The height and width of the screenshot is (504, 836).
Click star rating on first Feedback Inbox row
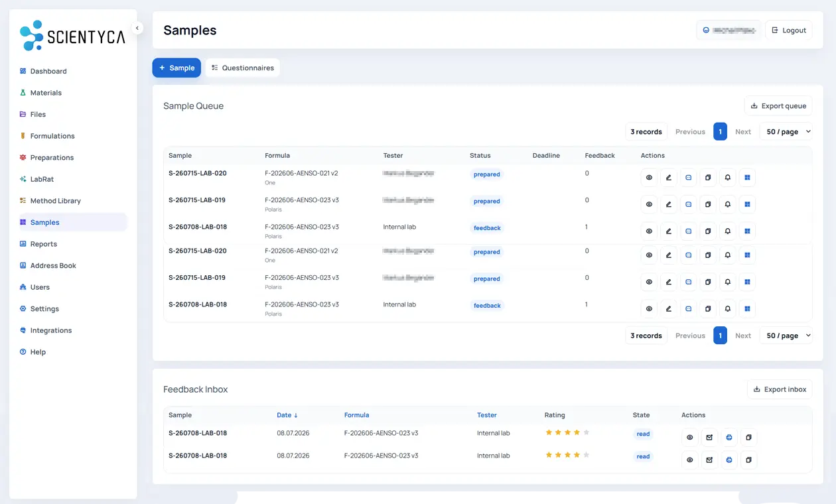click(x=567, y=432)
